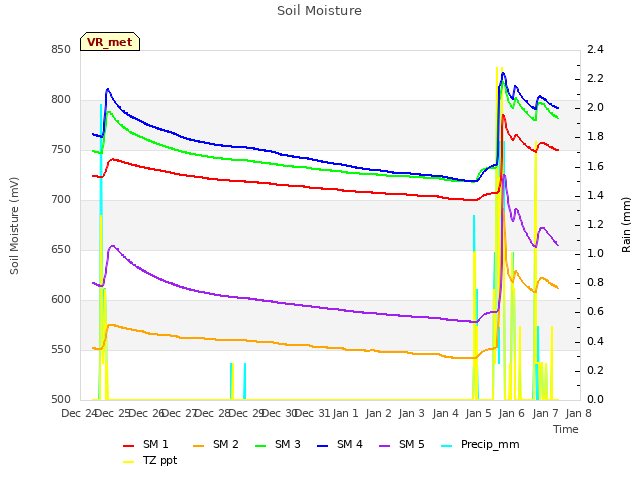The height and width of the screenshot is (480, 640).
Task: Click the Time axis label
Action: pos(566,429)
